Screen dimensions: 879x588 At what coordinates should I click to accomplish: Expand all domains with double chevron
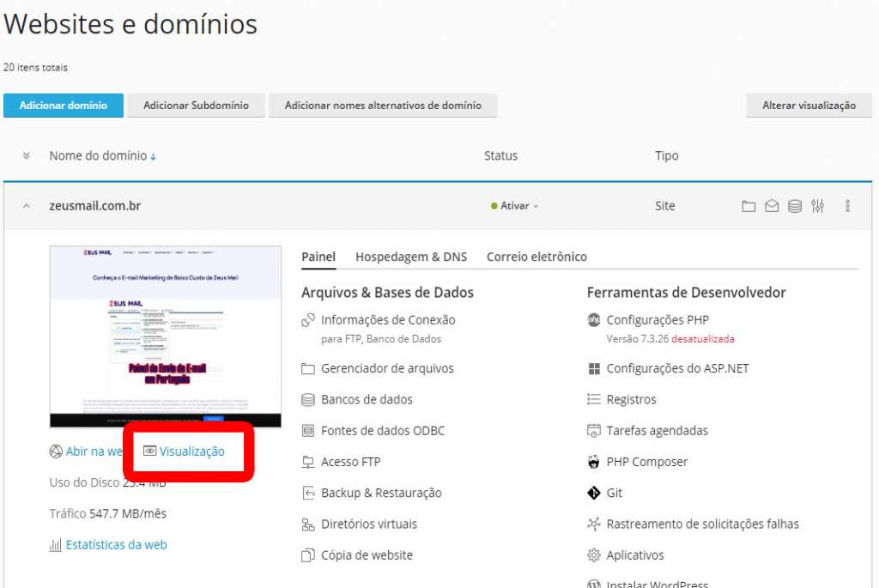coord(27,156)
